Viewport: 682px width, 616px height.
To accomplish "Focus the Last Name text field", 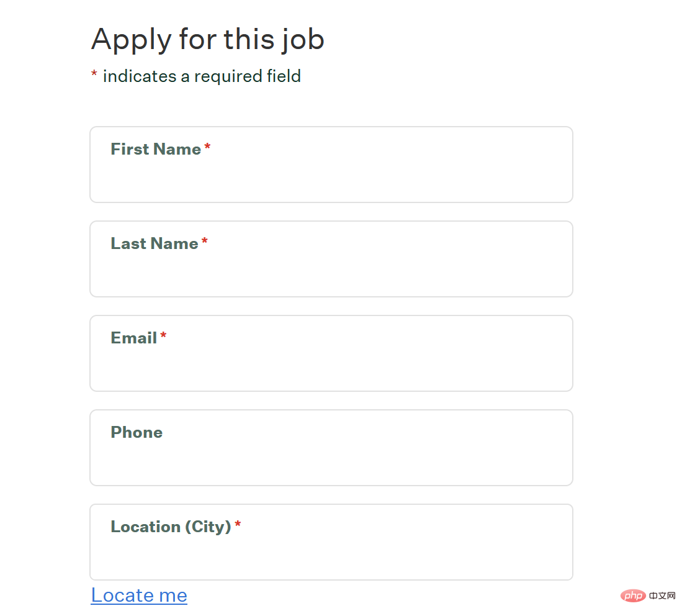I will (331, 273).
